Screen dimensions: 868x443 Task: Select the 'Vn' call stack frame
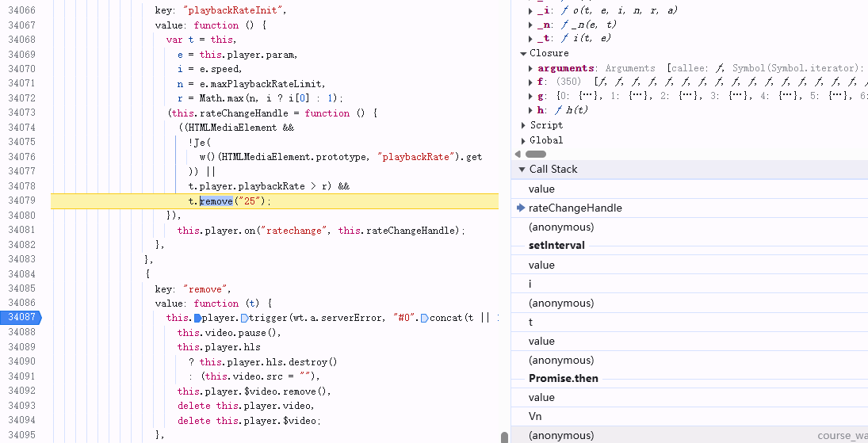tap(537, 416)
